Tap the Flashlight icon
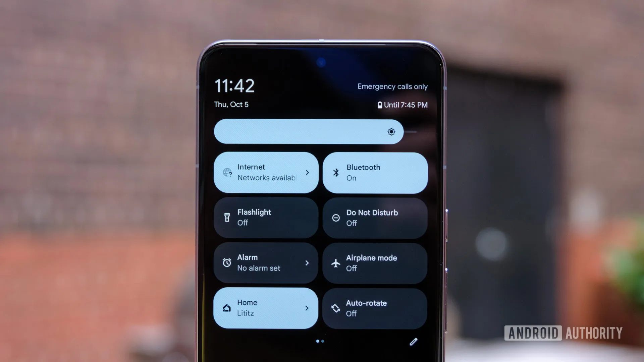644x362 pixels. click(227, 218)
